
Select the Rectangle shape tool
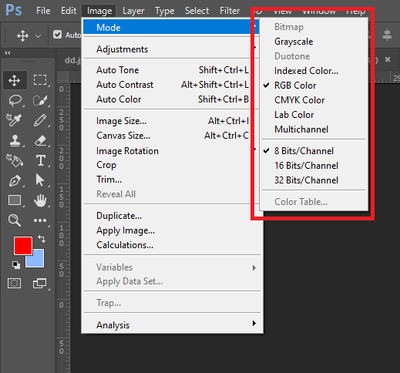click(x=15, y=200)
